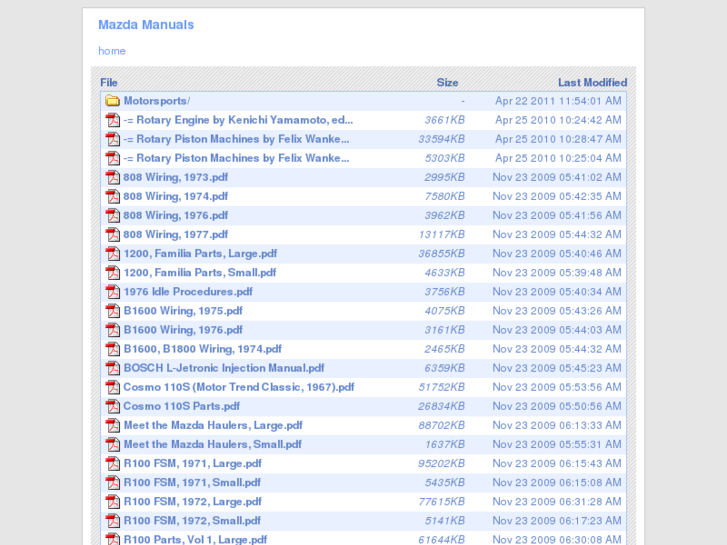Image resolution: width=727 pixels, height=545 pixels.
Task: Select date Apr 22 2011 11:54:01 AM
Action: (x=558, y=101)
